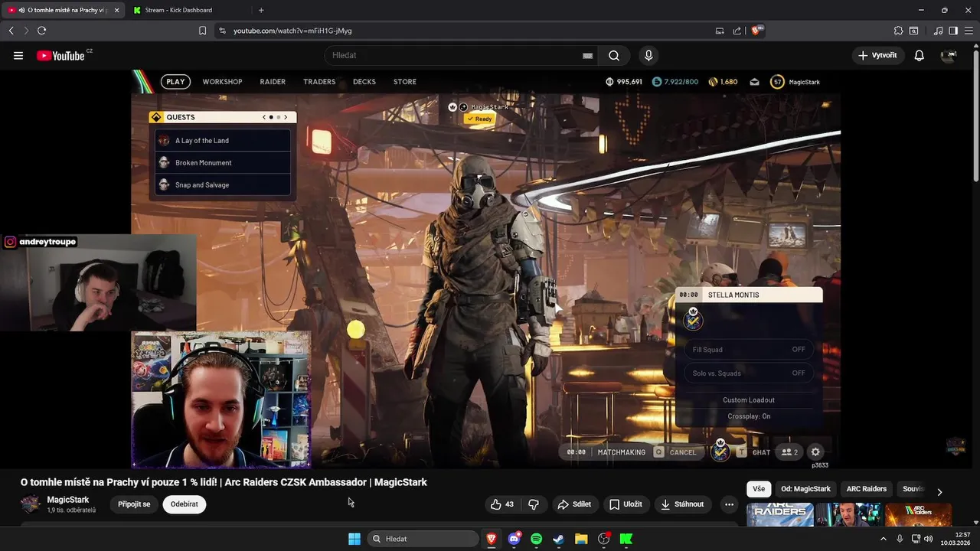Open the on-screen keyboard in search box

click(x=587, y=56)
